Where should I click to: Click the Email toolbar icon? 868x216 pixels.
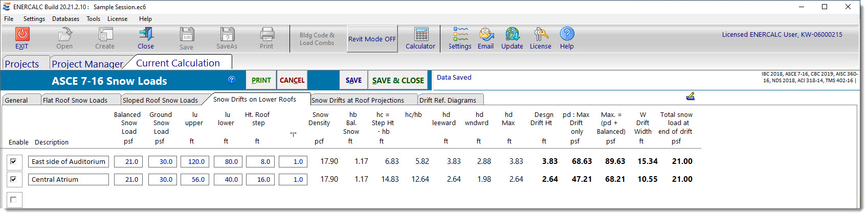click(x=486, y=35)
